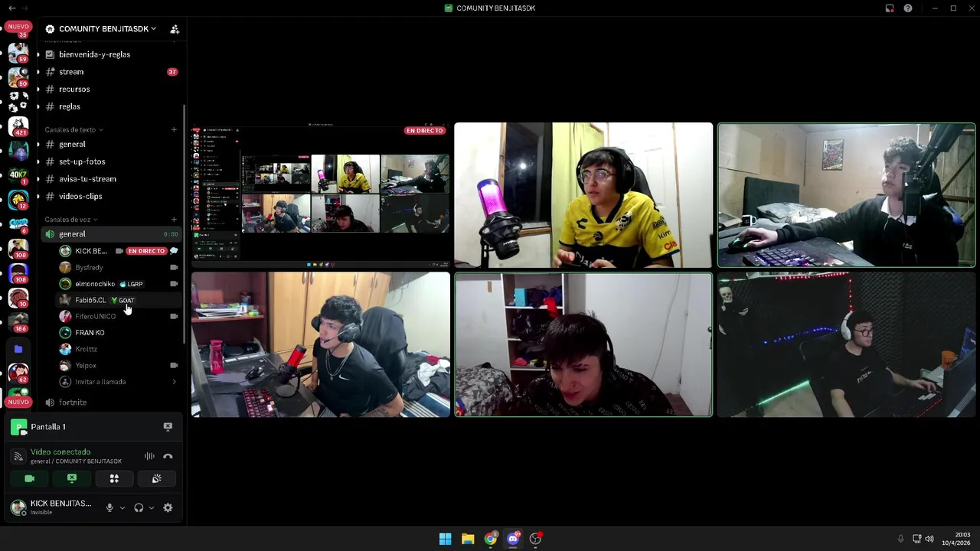Open Chrome from taskbar
The image size is (980, 551).
pos(490,539)
